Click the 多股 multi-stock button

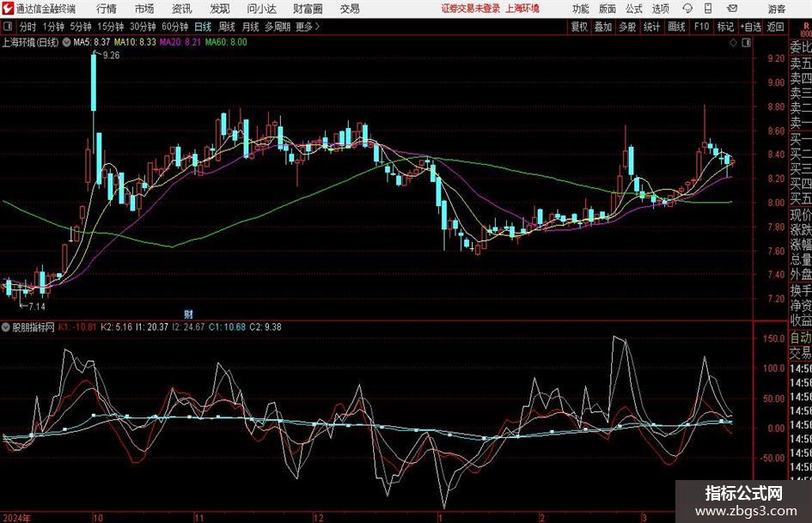click(627, 27)
